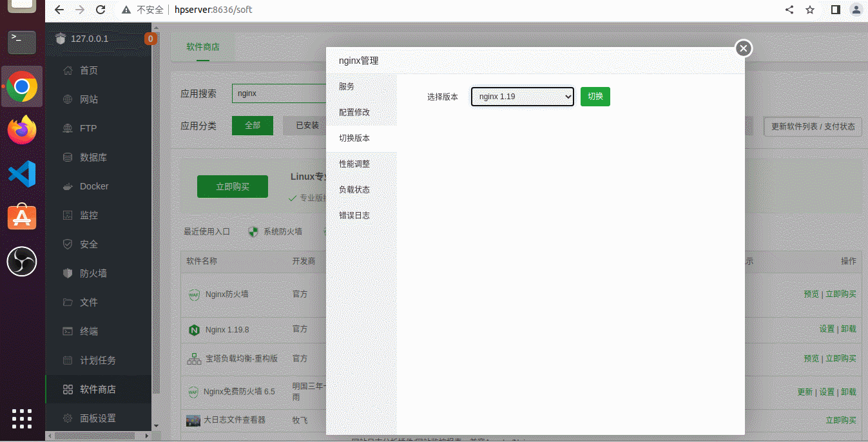This screenshot has width=868, height=442.
Task: Launch Visual Studio Code from the dock
Action: [22, 174]
